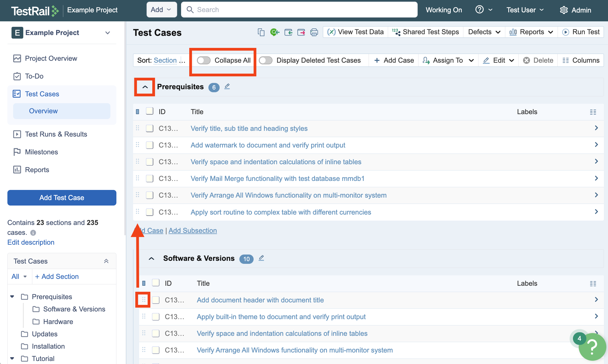This screenshot has width=608, height=364.
Task: Open column settings icon in Prerequisites table header
Action: point(593,112)
